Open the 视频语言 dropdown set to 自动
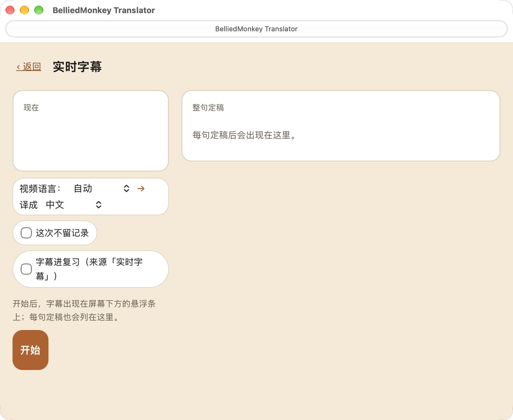Viewport: 513px width, 420px height. [101, 189]
